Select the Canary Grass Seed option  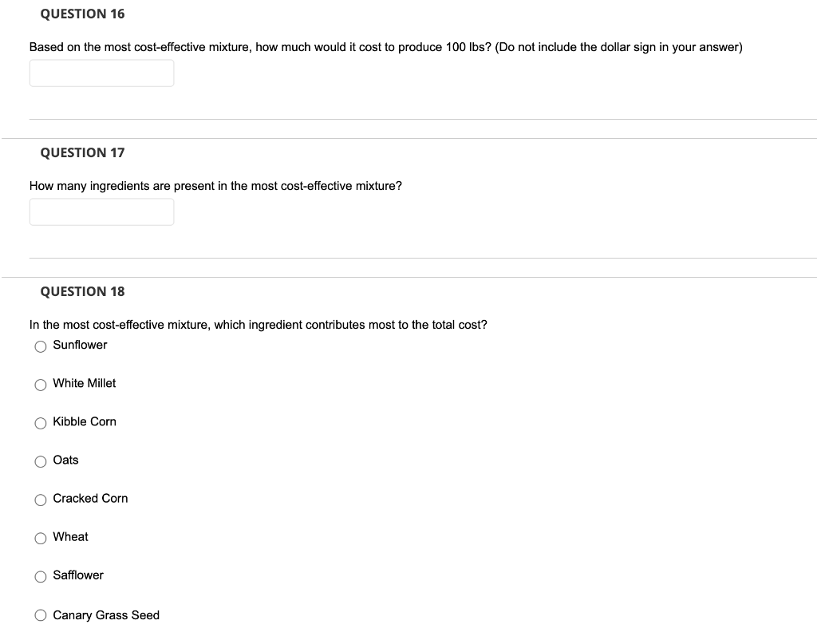pos(40,614)
